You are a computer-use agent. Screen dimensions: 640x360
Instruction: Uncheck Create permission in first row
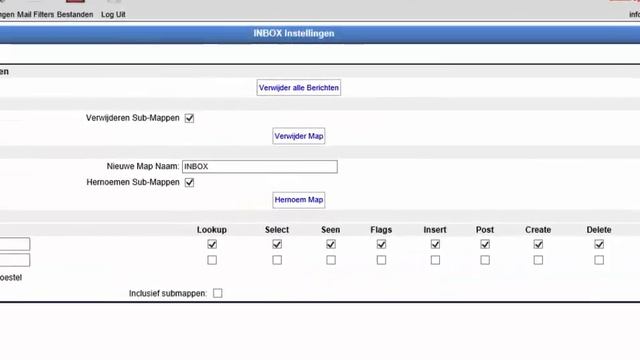[538, 244]
